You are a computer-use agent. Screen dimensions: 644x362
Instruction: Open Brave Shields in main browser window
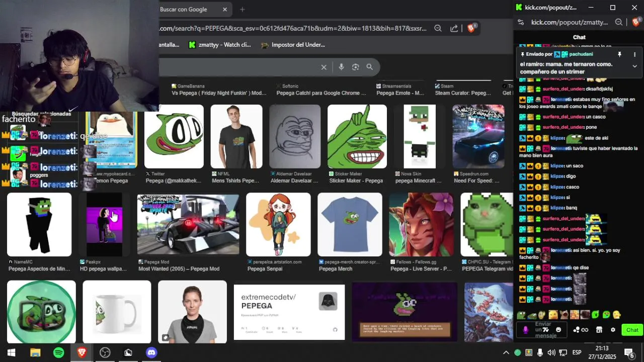coord(471,28)
